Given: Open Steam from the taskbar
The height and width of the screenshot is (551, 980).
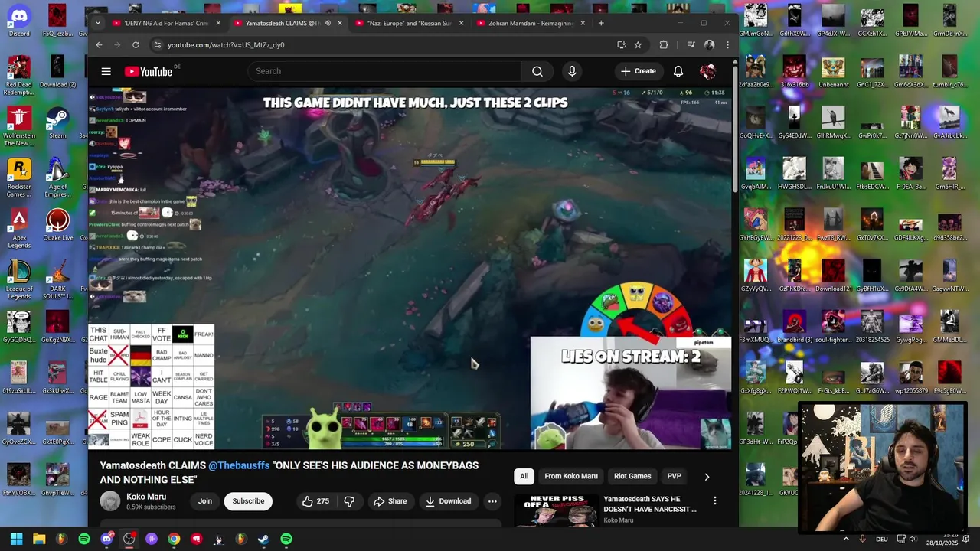Looking at the screenshot, I should (x=263, y=539).
